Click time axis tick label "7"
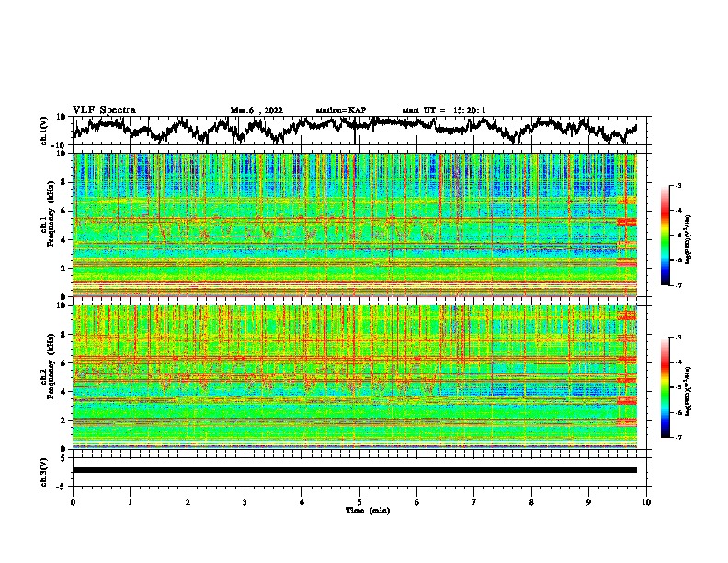Viewport: 728px width, 563px height. 474,502
